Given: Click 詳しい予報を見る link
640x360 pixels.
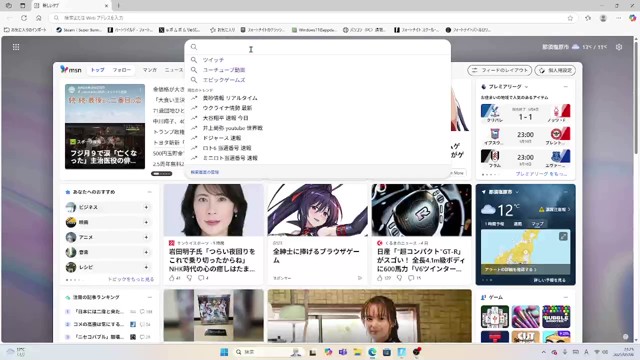Looking at the screenshot, I should pos(549,280).
